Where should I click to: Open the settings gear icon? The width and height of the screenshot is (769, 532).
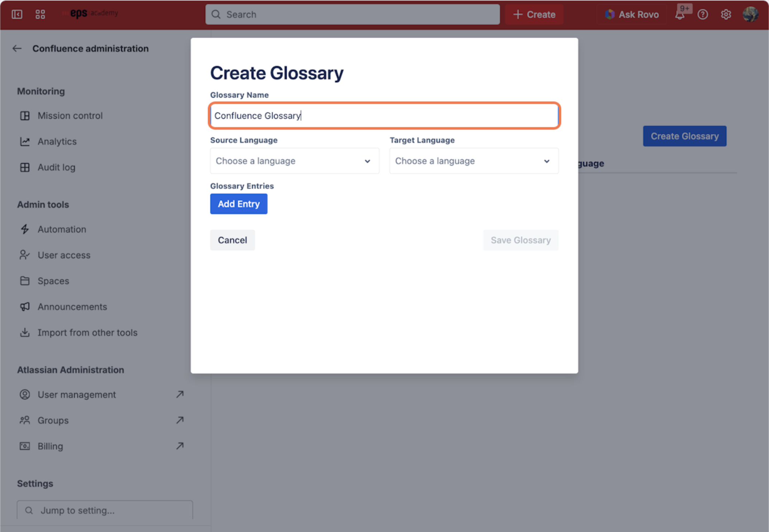[x=726, y=14]
